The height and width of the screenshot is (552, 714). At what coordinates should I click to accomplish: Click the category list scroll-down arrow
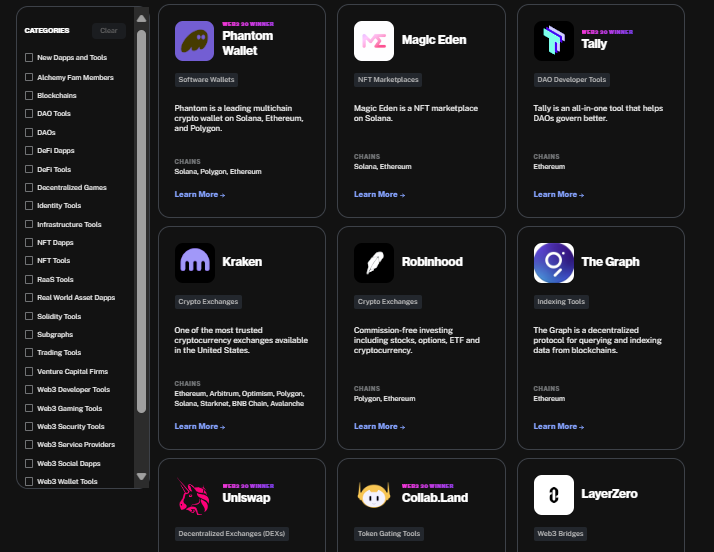coord(142,476)
